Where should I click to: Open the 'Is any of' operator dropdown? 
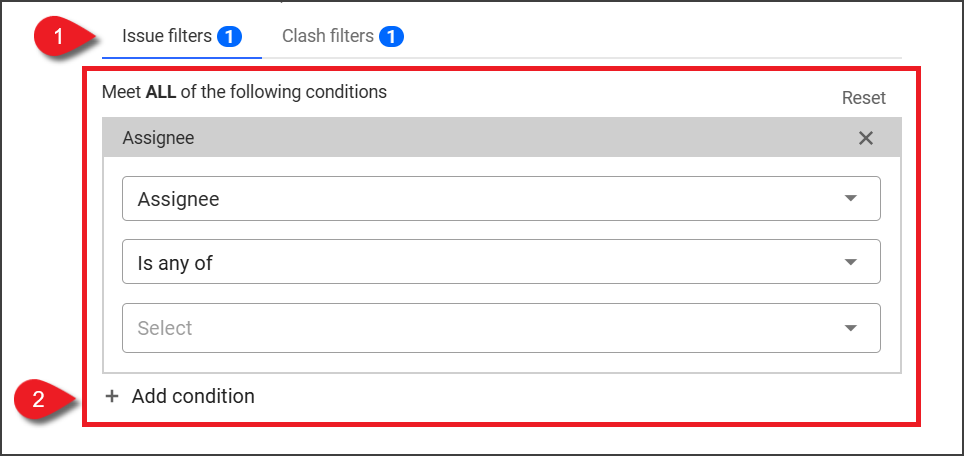[x=500, y=262]
